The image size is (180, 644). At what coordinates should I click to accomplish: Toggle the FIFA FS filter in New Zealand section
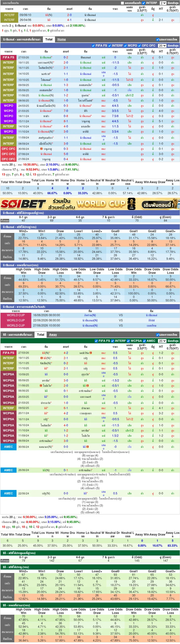pyautogui.click(x=93, y=46)
